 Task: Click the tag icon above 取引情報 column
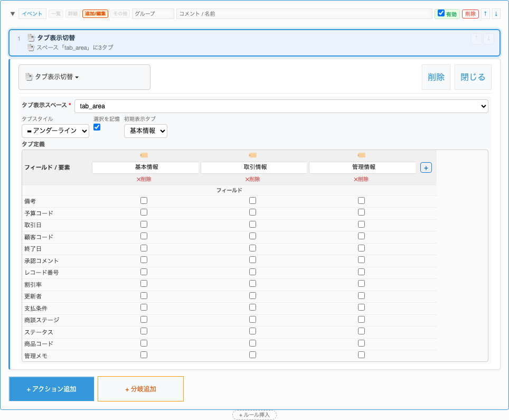click(x=252, y=155)
